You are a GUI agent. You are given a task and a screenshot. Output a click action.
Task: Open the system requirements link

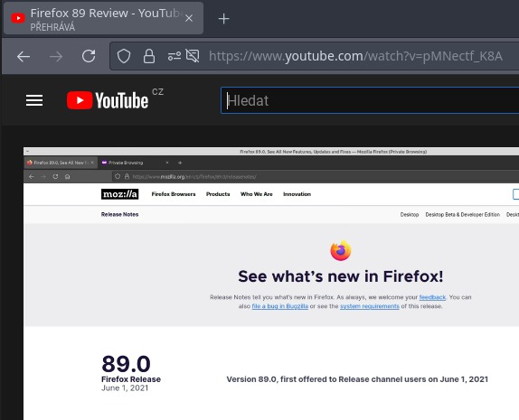coord(370,306)
